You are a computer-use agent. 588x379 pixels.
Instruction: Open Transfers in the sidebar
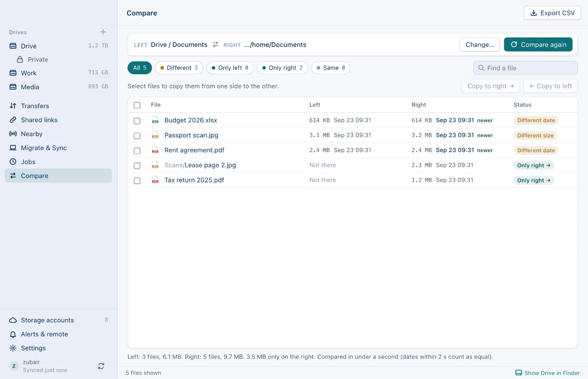click(58, 106)
